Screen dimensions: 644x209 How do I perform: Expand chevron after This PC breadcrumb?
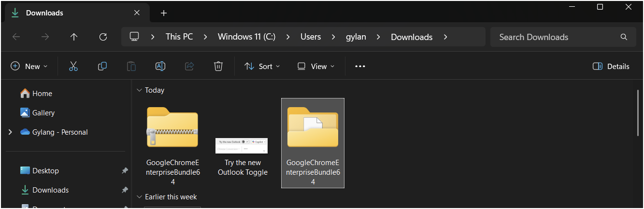click(x=205, y=37)
